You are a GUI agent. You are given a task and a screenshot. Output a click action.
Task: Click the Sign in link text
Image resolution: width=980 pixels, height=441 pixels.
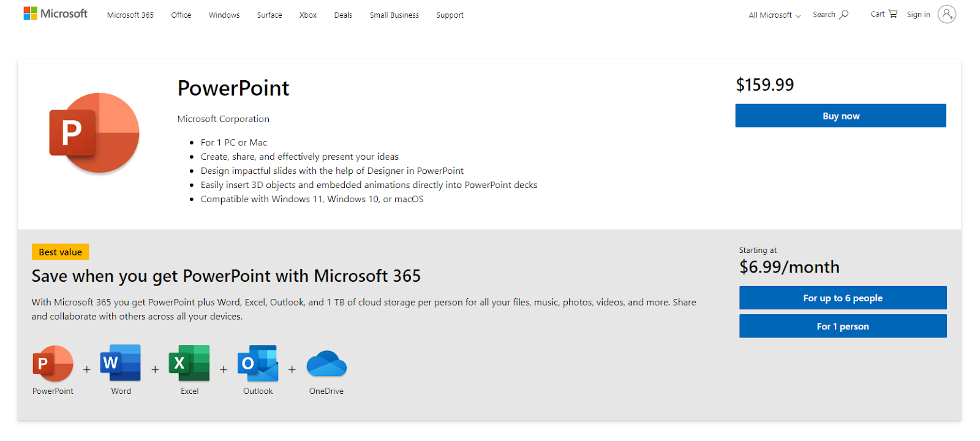click(919, 15)
